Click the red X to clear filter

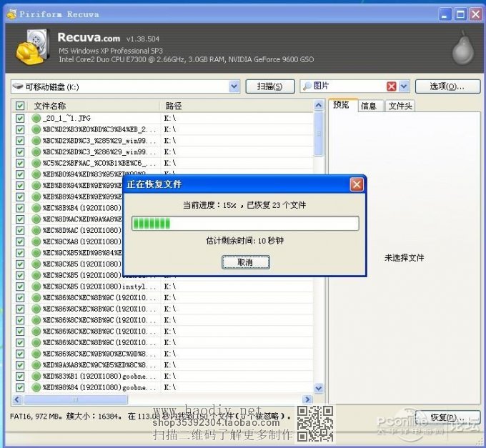click(x=391, y=86)
